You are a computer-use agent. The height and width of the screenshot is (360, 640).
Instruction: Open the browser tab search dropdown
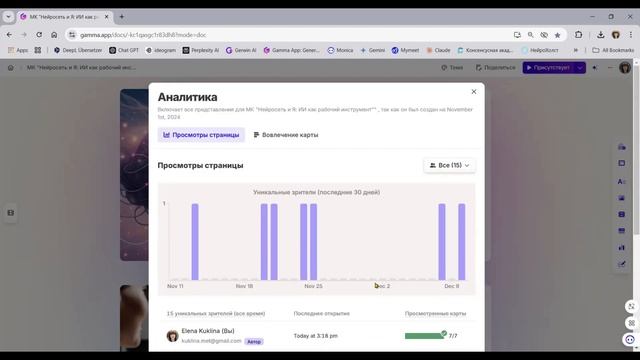[9, 17]
